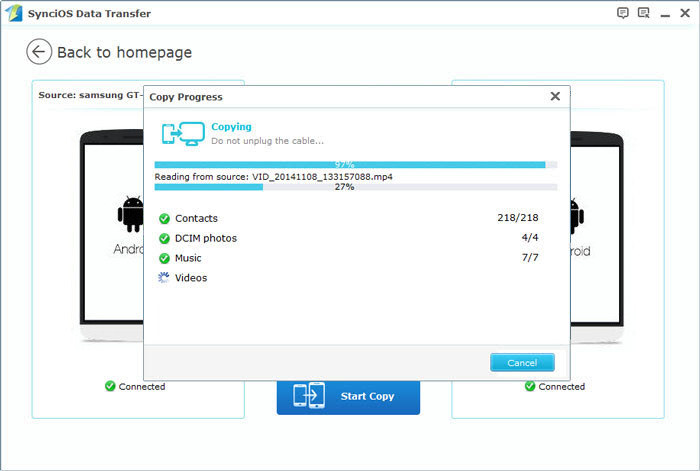Click the green check next to Contacts
The width and height of the screenshot is (700, 471).
pos(164,218)
